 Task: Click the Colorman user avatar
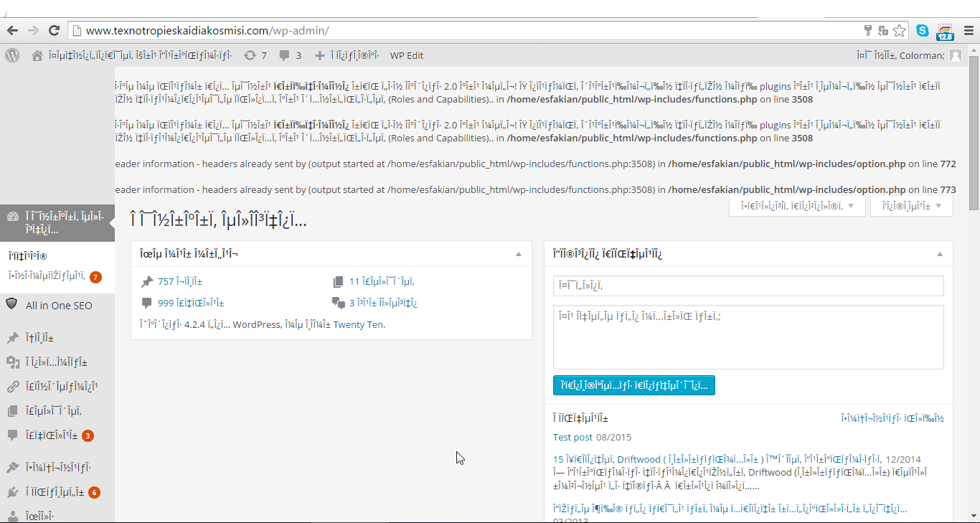coord(956,55)
